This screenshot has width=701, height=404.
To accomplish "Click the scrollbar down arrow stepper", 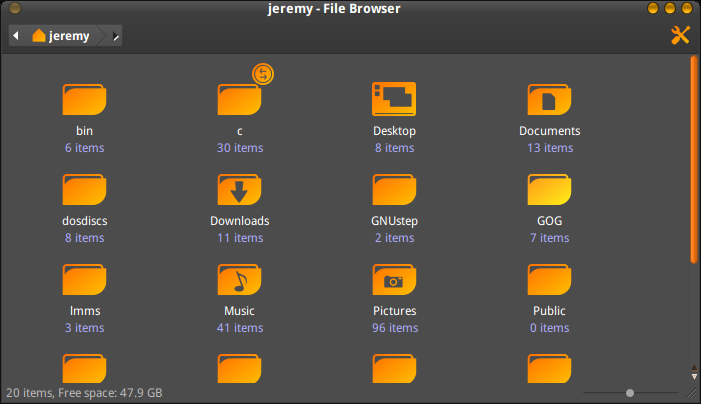I will pyautogui.click(x=694, y=377).
